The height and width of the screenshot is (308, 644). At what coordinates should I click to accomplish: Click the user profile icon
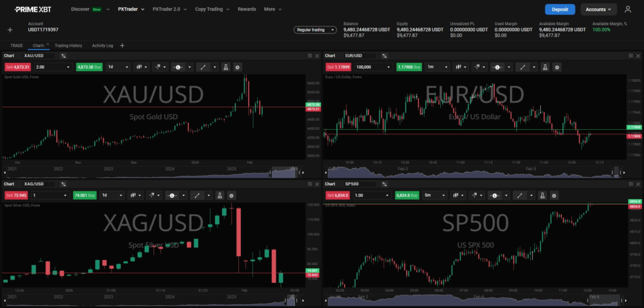[x=628, y=9]
